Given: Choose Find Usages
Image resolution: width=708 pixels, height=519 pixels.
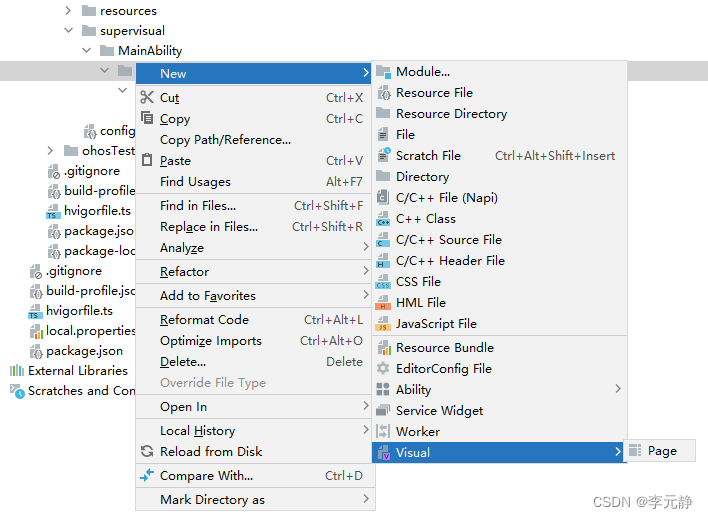Looking at the screenshot, I should [254, 182].
